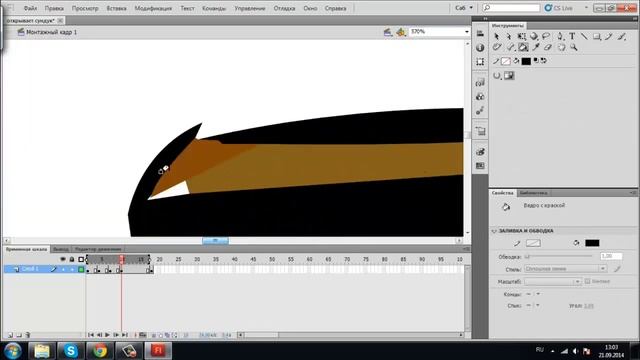Click the Swap Colors icon
This screenshot has height=360, width=640.
(x=543, y=61)
